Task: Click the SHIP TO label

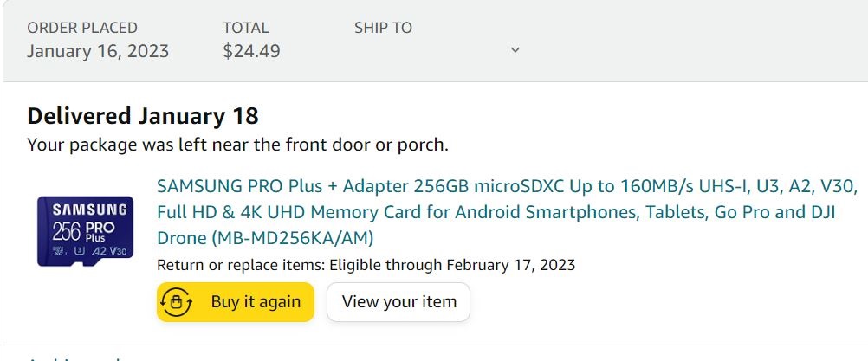Action: [383, 28]
